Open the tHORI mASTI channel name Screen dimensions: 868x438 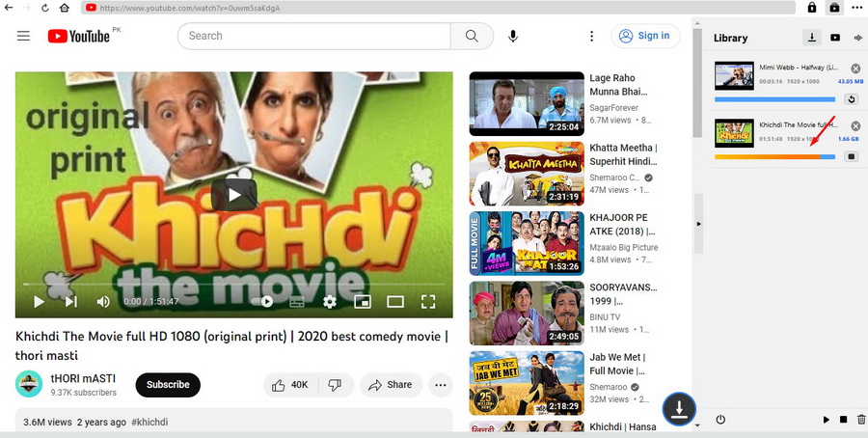tap(83, 379)
